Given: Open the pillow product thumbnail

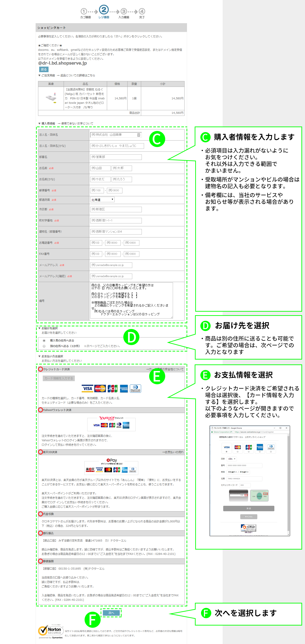Looking at the screenshot, I should click(51, 98).
